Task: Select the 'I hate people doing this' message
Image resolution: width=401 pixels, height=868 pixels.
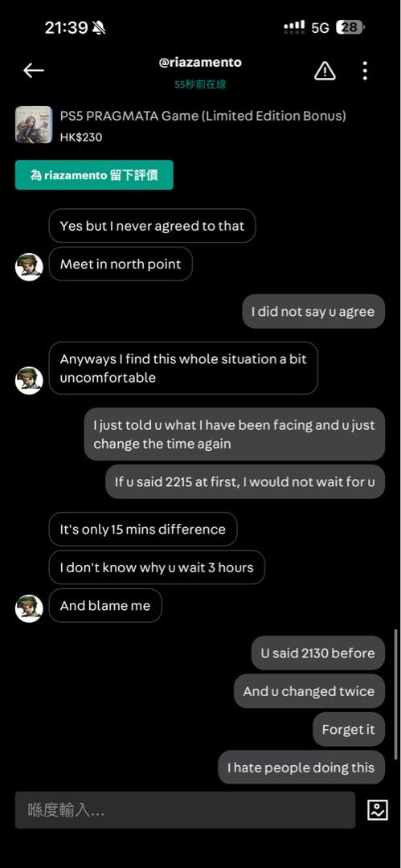Action: [301, 768]
